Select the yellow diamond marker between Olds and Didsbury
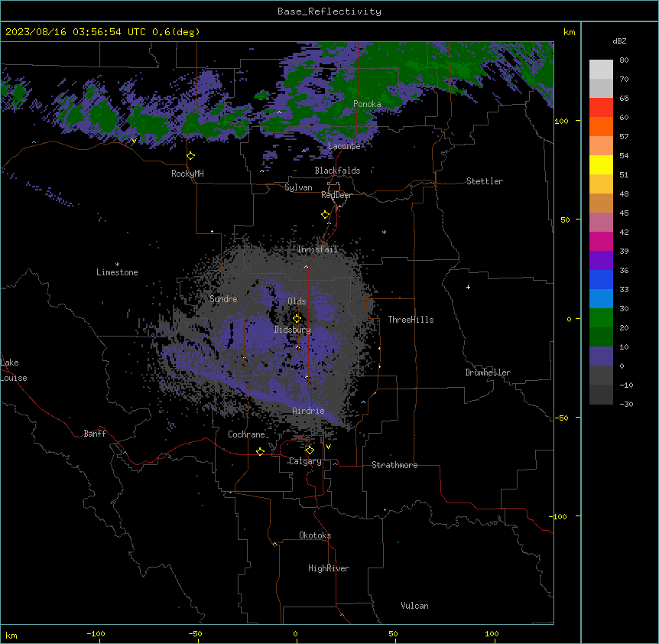The image size is (659, 644). [x=297, y=319]
